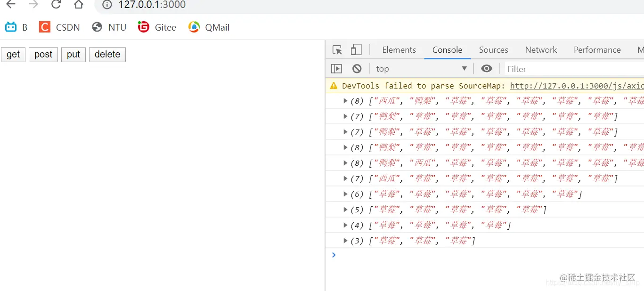Open the B bookmark
644x291 pixels.
tap(16, 27)
